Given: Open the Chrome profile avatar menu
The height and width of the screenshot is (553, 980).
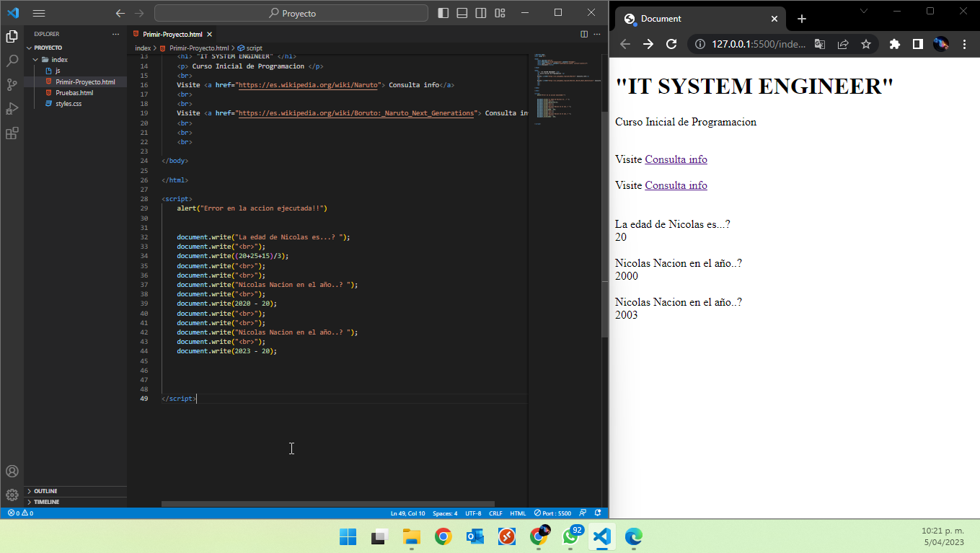Looking at the screenshot, I should tap(941, 44).
